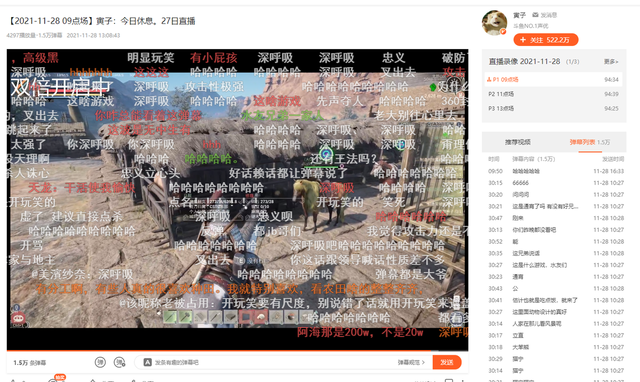640x382 pixels.
Task: Click the orange 发送 send button
Action: click(x=447, y=362)
